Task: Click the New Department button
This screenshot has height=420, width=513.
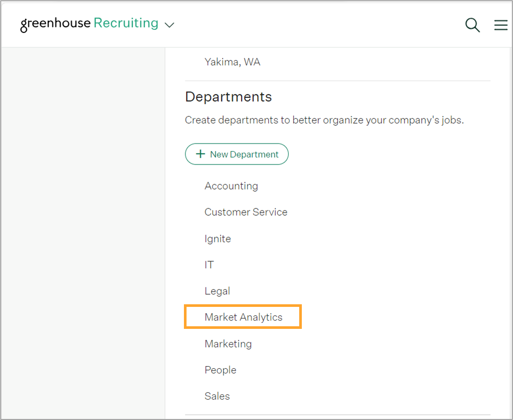Action: click(x=237, y=154)
